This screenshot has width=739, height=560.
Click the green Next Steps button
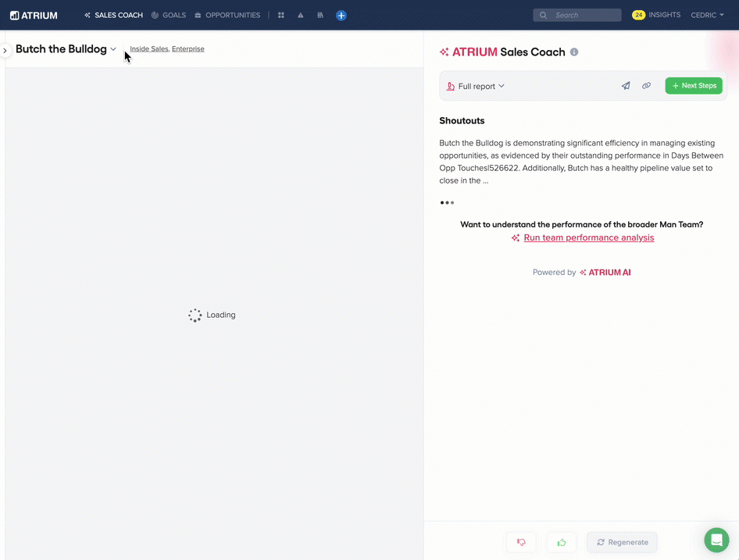tap(694, 86)
